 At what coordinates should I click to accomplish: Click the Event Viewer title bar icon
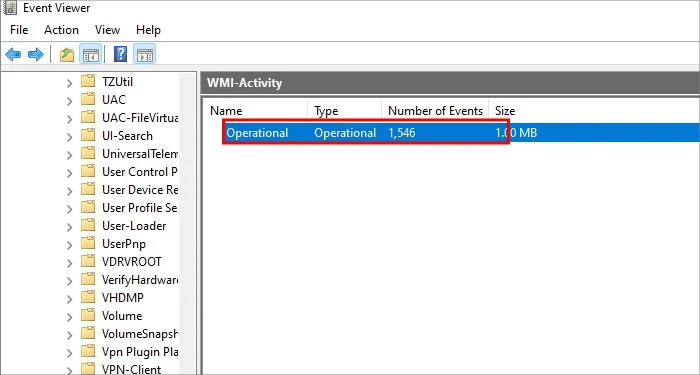(10, 8)
